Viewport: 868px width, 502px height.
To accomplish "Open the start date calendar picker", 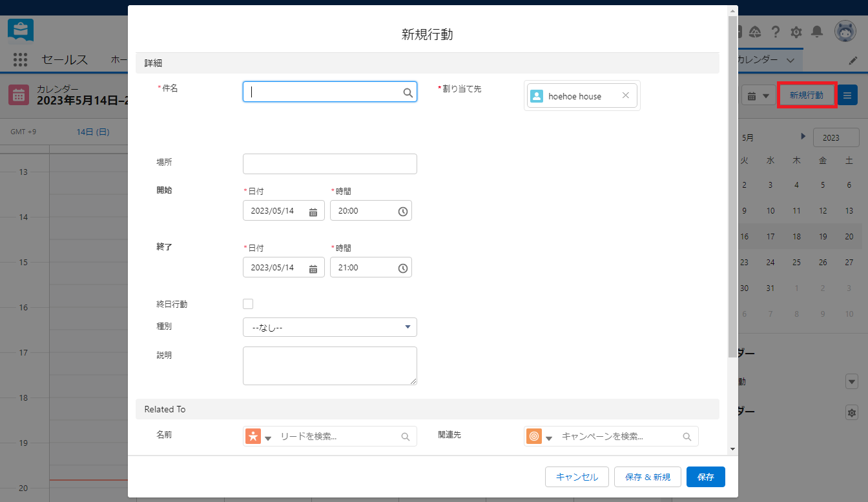I will coord(313,212).
